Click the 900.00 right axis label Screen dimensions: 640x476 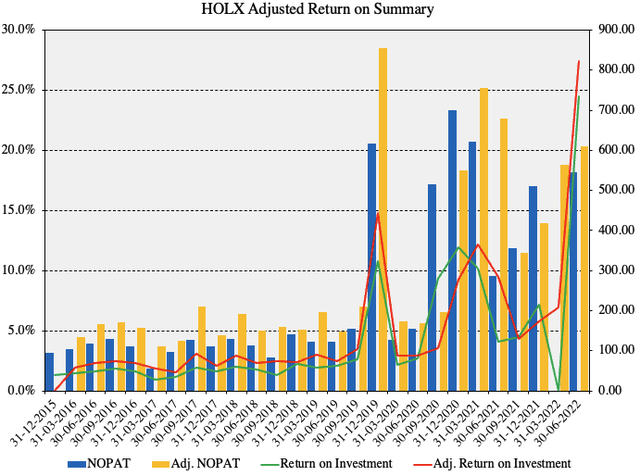point(617,29)
